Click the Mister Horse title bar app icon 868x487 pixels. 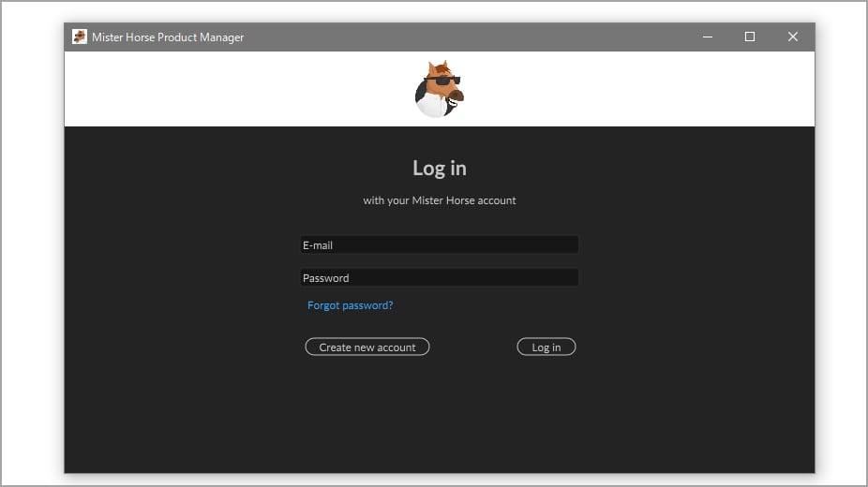click(79, 37)
